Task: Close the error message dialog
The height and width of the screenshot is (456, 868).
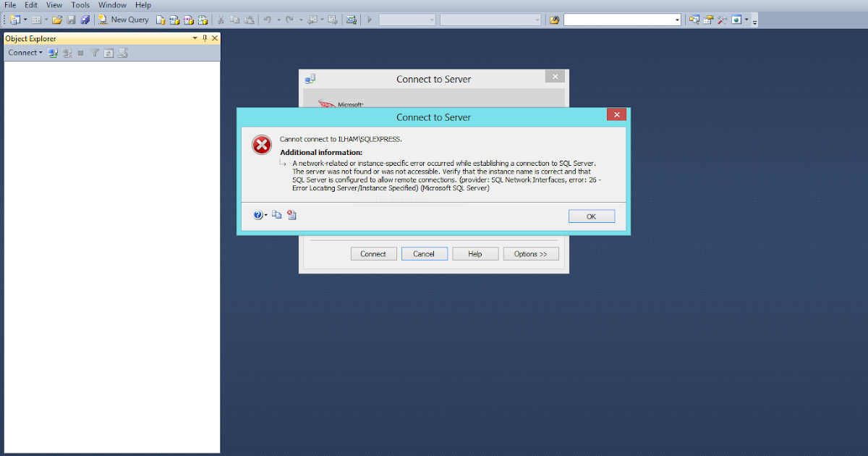Action: 616,114
